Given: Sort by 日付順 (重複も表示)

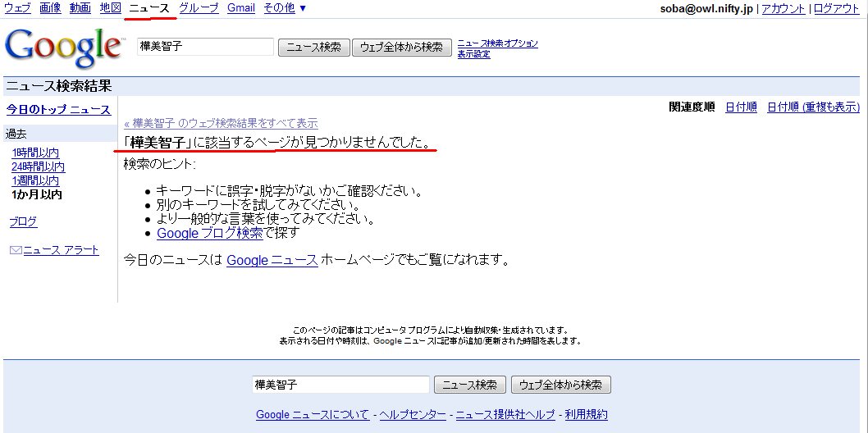Looking at the screenshot, I should pos(813,107).
